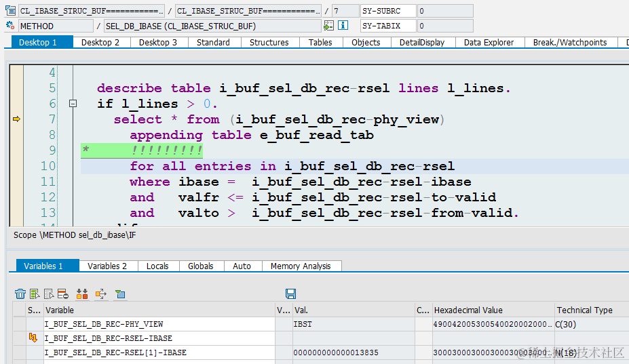Click the orange export arrow icon
The height and width of the screenshot is (364, 629).
click(101, 294)
